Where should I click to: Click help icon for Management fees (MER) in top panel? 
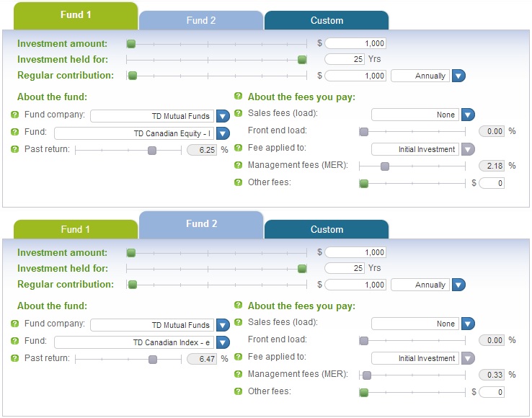point(238,165)
